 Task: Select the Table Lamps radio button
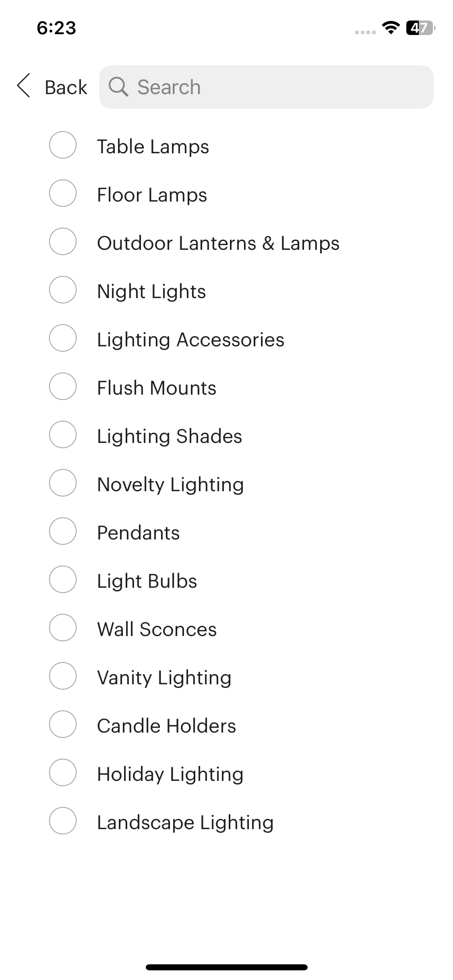point(63,145)
